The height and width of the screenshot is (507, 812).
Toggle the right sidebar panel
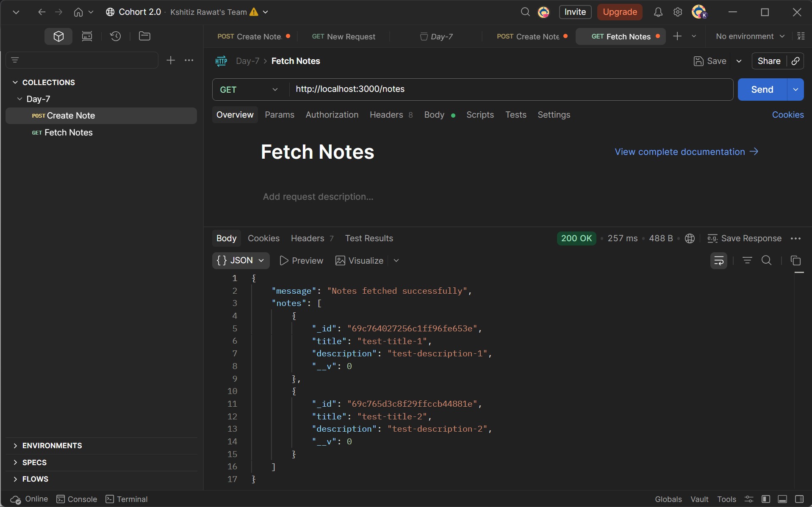(x=799, y=499)
